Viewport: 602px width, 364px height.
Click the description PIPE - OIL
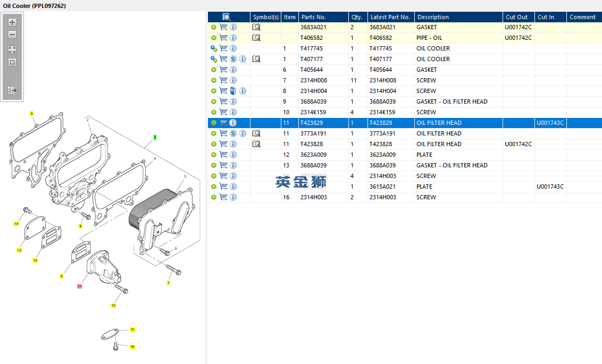[429, 38]
